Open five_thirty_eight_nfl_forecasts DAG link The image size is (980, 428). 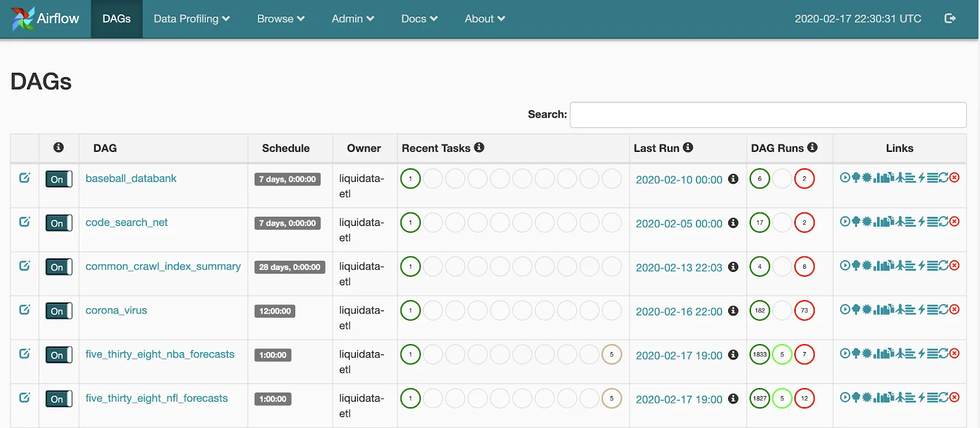[157, 398]
